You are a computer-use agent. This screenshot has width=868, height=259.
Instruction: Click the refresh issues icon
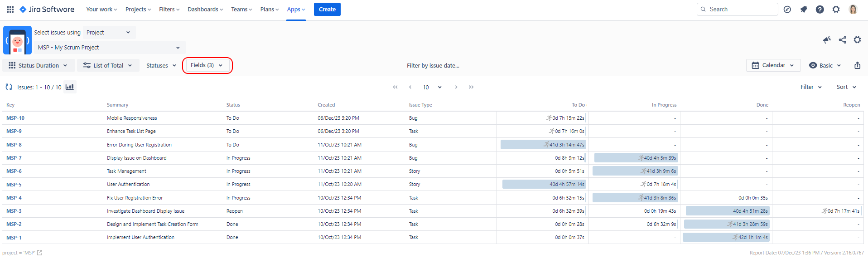9,87
